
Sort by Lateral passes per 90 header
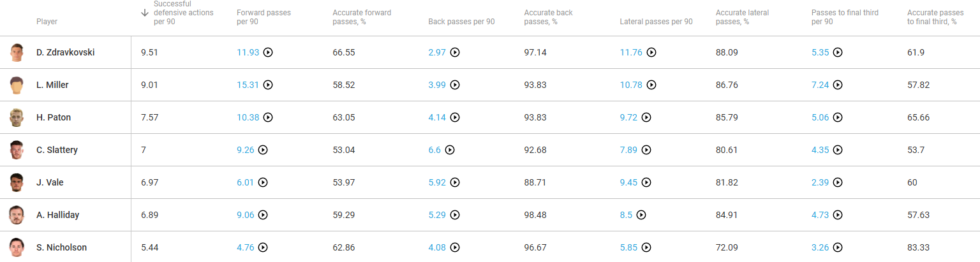(656, 22)
